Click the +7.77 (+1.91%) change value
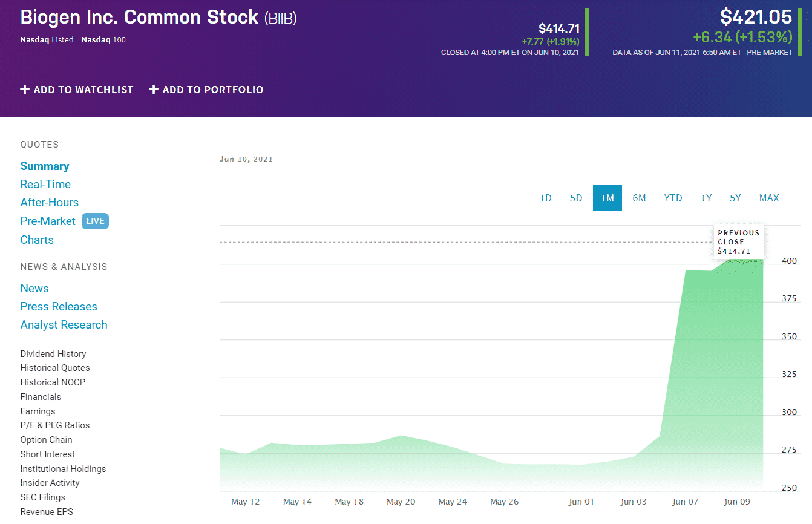The height and width of the screenshot is (524, 812). (551, 42)
